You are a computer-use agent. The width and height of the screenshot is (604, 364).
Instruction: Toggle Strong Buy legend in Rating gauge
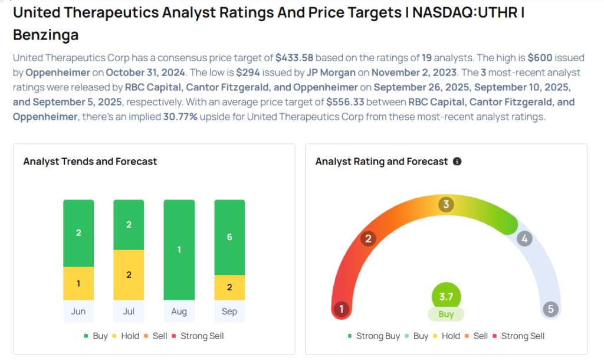tap(374, 336)
